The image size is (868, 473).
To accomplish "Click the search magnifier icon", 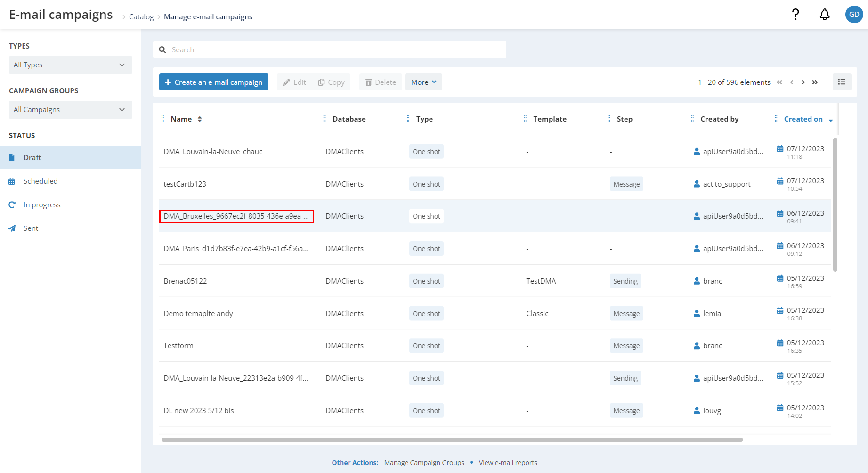I will click(162, 49).
